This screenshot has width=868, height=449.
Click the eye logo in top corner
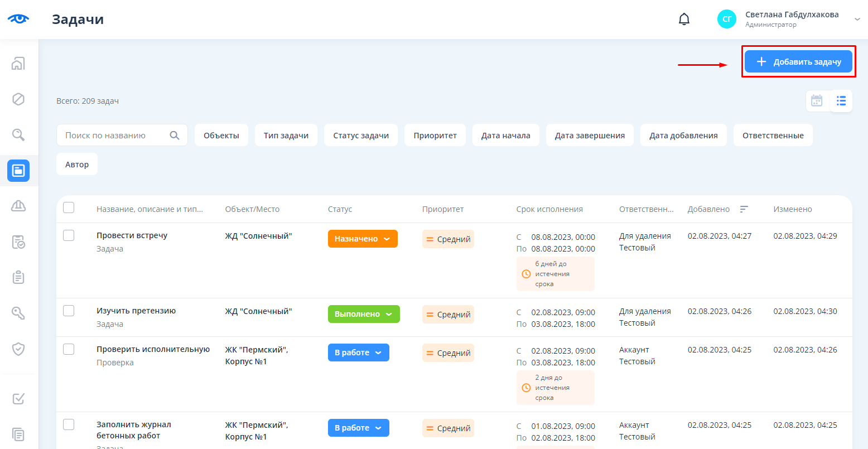(18, 19)
